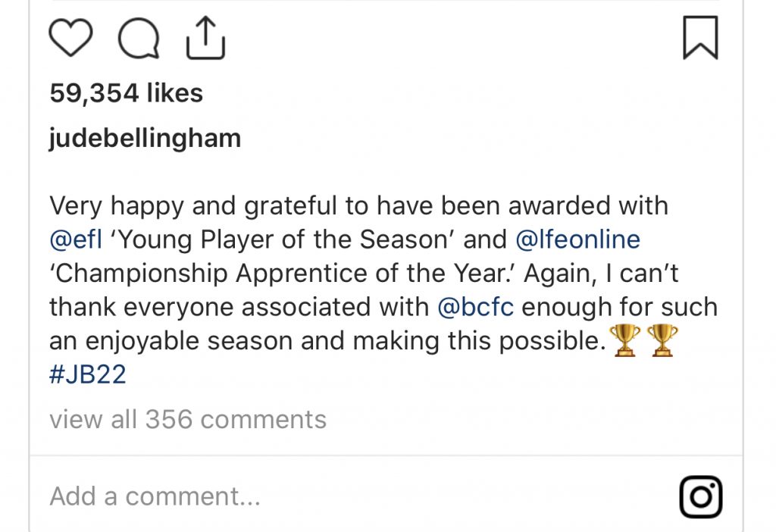776x532 pixels.
Task: Click the first trophy emoji
Action: (x=625, y=342)
